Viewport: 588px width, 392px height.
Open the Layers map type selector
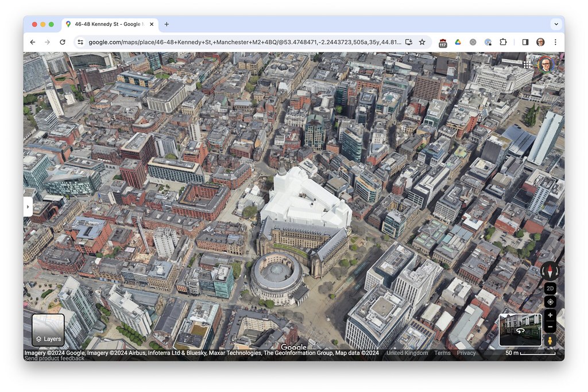click(48, 330)
